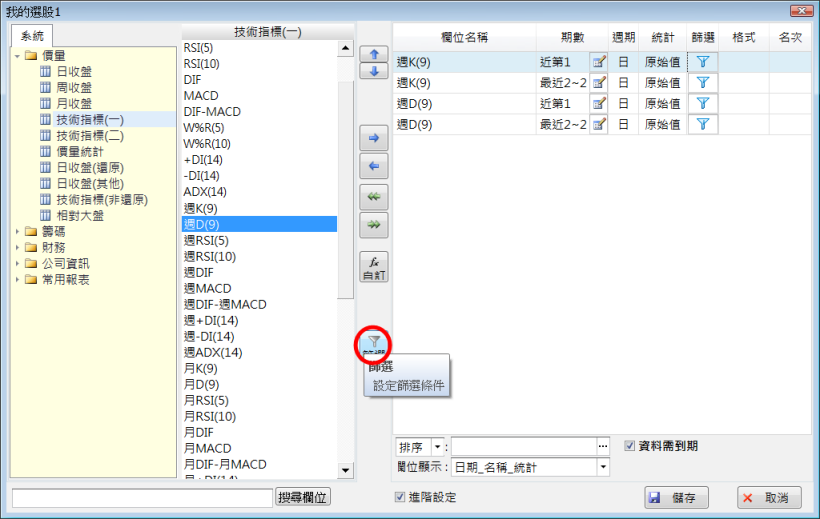Toggle the 資料需到期 checkbox

tap(630, 446)
